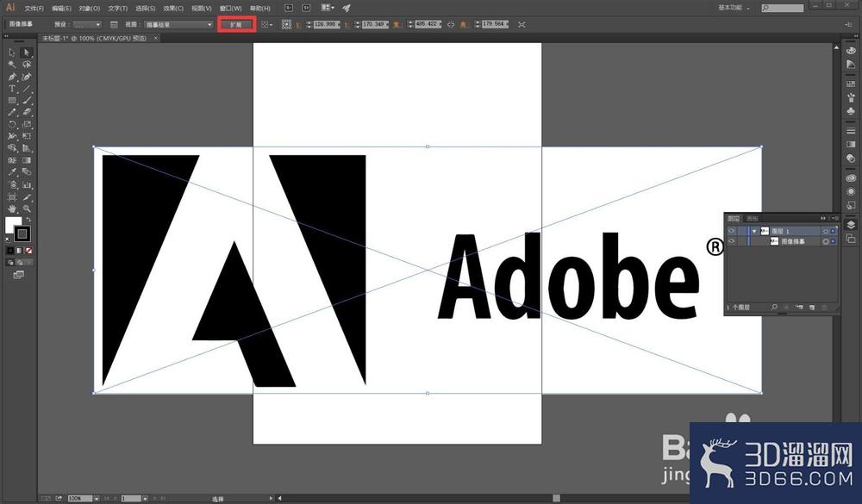Open the 预设 preset dropdown
The height and width of the screenshot is (504, 862).
point(88,24)
